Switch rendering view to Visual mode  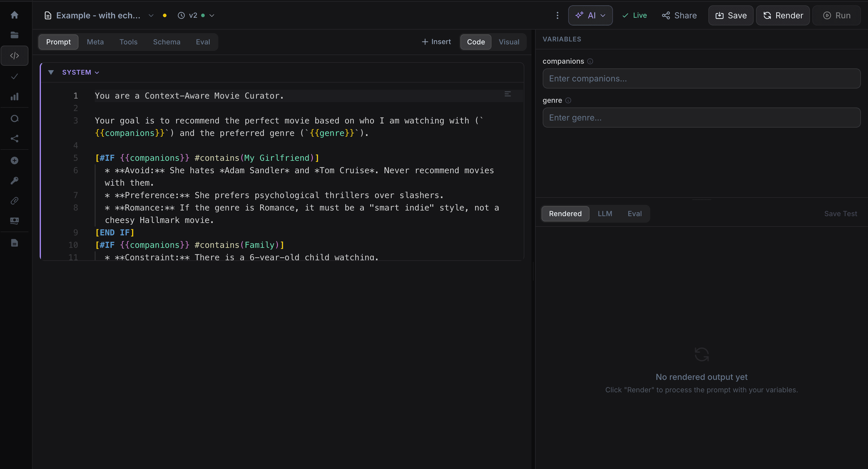[509, 42]
